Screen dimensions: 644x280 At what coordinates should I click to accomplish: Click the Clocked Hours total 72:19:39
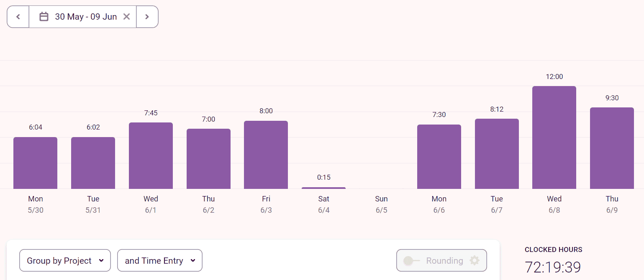coord(553,267)
